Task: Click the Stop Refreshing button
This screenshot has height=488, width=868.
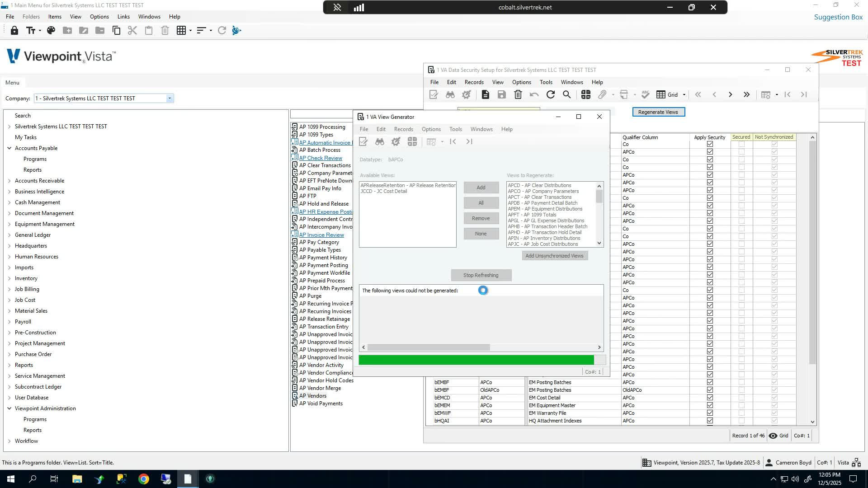Action: (481, 275)
